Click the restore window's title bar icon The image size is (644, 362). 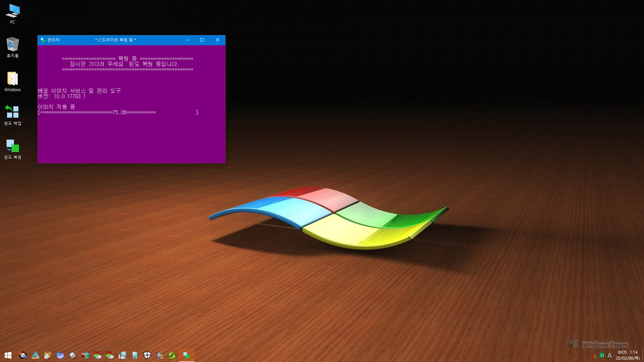click(43, 40)
